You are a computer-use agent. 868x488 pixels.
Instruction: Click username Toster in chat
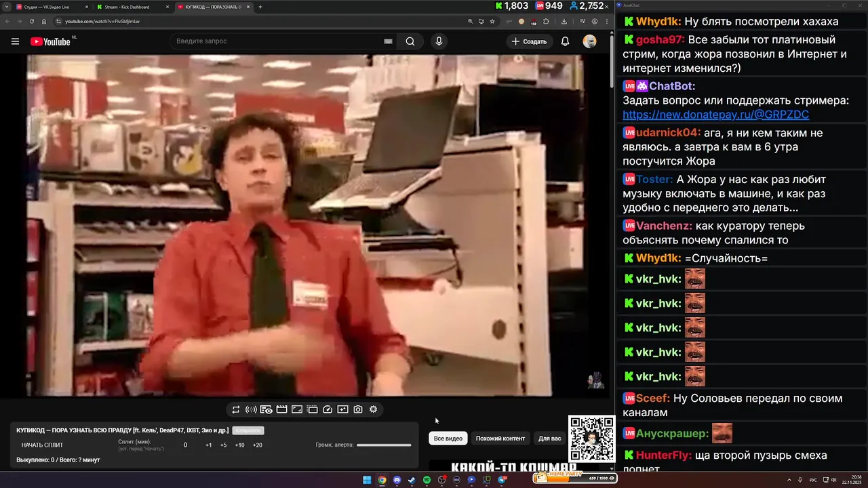654,179
